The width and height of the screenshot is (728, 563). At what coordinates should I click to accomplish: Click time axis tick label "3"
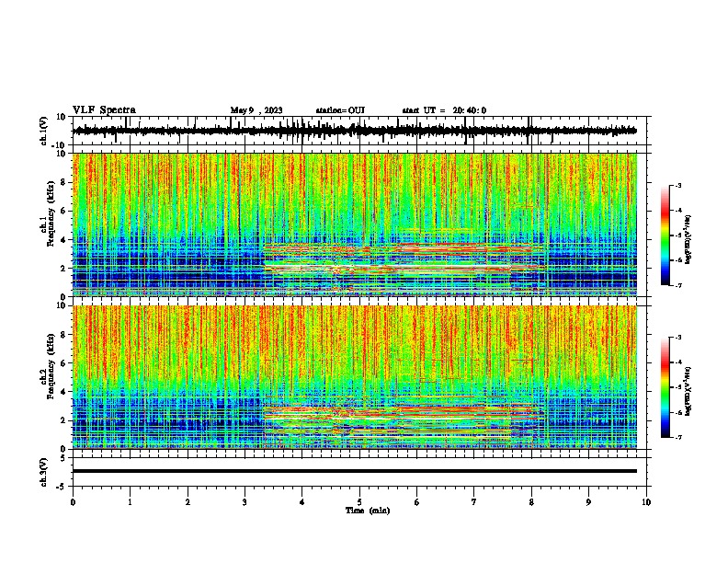pyautogui.click(x=245, y=502)
